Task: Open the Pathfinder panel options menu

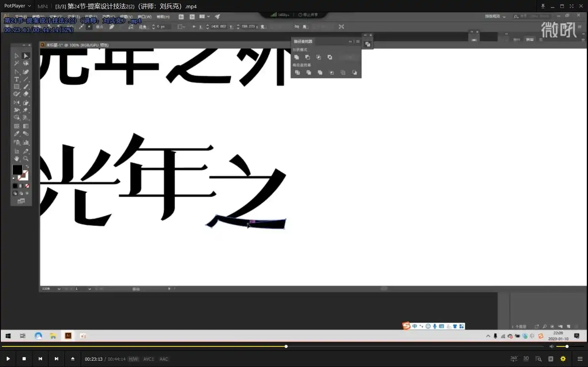Action: tap(357, 41)
